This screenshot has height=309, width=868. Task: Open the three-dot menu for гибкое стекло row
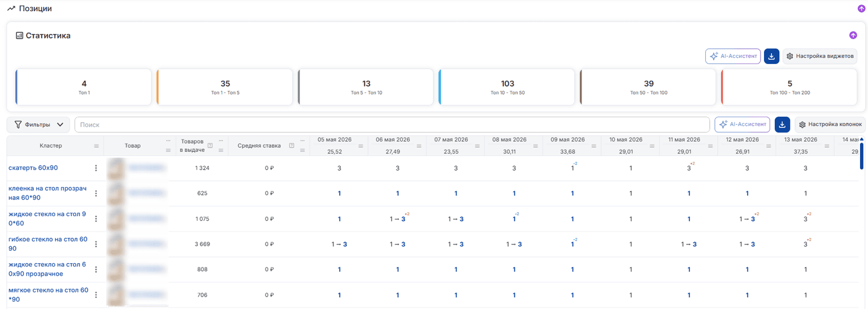tap(96, 244)
